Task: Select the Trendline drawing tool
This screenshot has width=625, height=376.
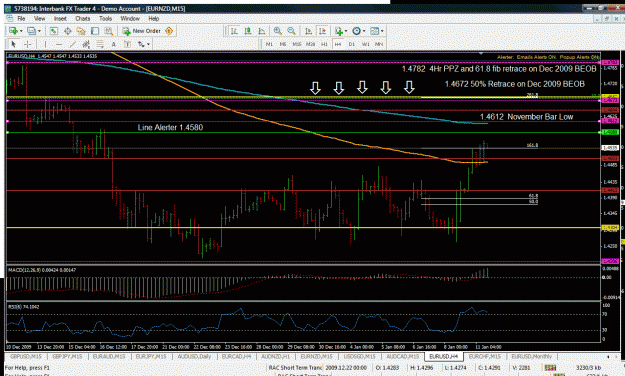Action: pos(73,44)
